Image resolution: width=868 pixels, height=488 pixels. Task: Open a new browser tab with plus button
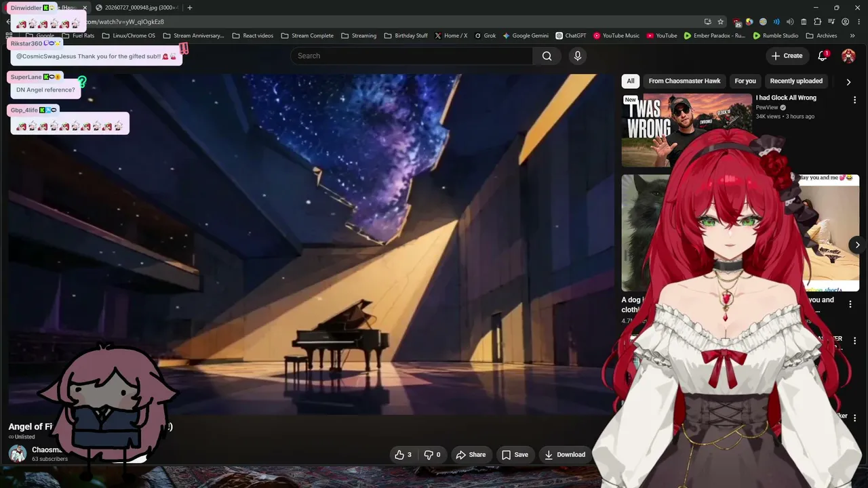[190, 7]
